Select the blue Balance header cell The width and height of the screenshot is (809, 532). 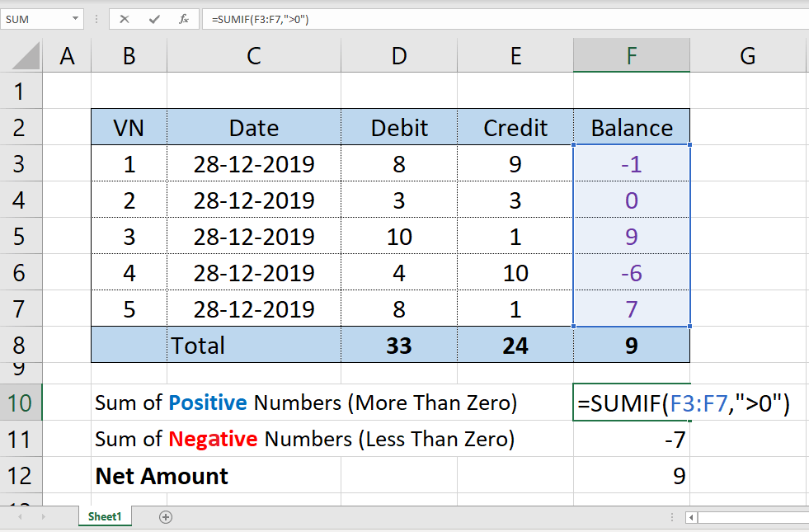[x=631, y=127]
